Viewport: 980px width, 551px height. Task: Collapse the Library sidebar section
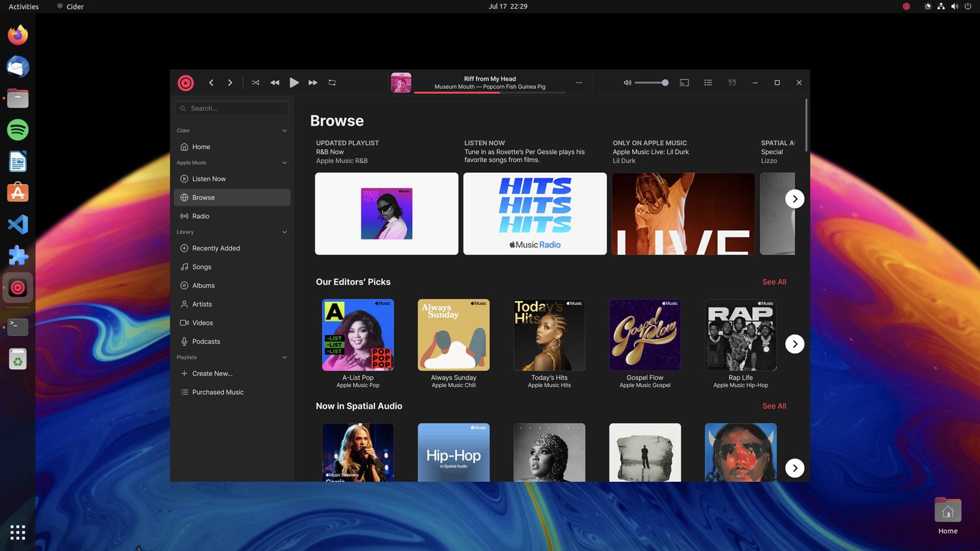[284, 232]
